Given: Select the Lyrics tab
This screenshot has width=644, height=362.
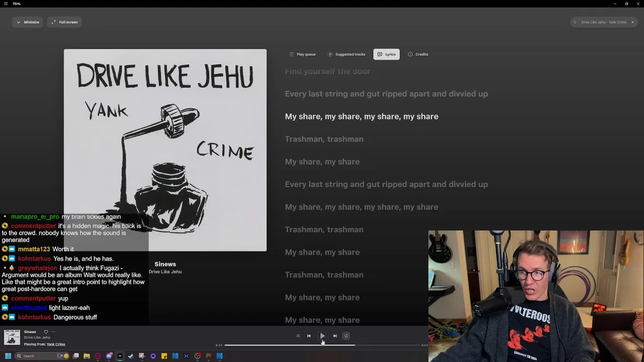Looking at the screenshot, I should tap(386, 54).
